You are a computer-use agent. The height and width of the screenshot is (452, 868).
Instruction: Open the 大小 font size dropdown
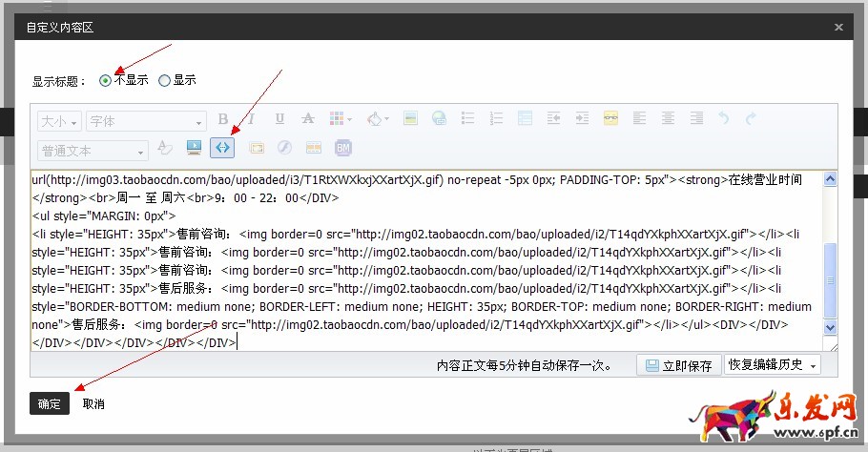click(x=59, y=121)
